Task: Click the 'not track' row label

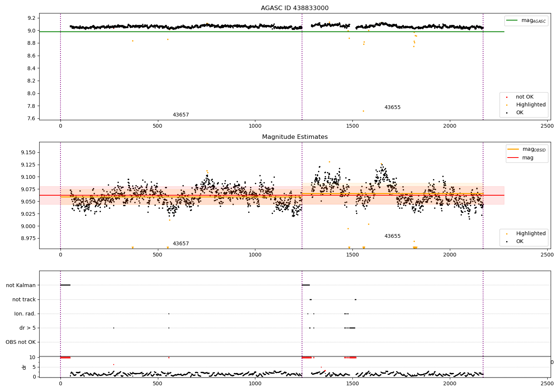Action: (24, 300)
